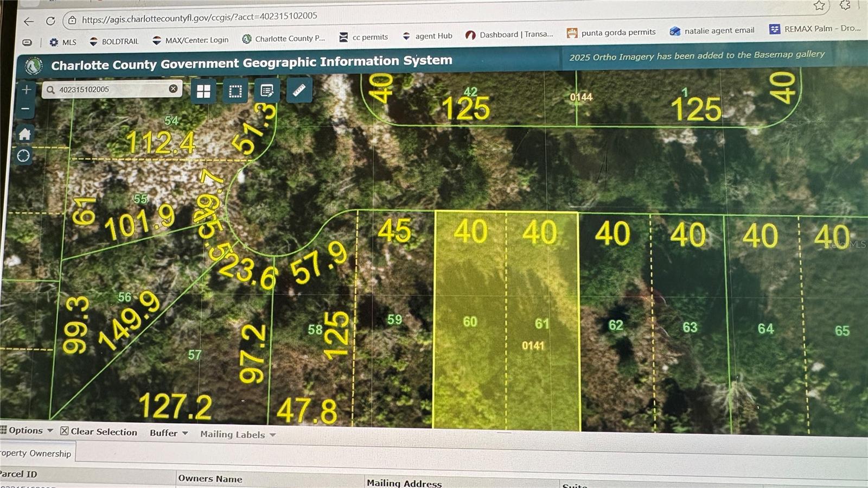Click the browser back arrow
Image resolution: width=868 pixels, height=488 pixels.
point(28,21)
